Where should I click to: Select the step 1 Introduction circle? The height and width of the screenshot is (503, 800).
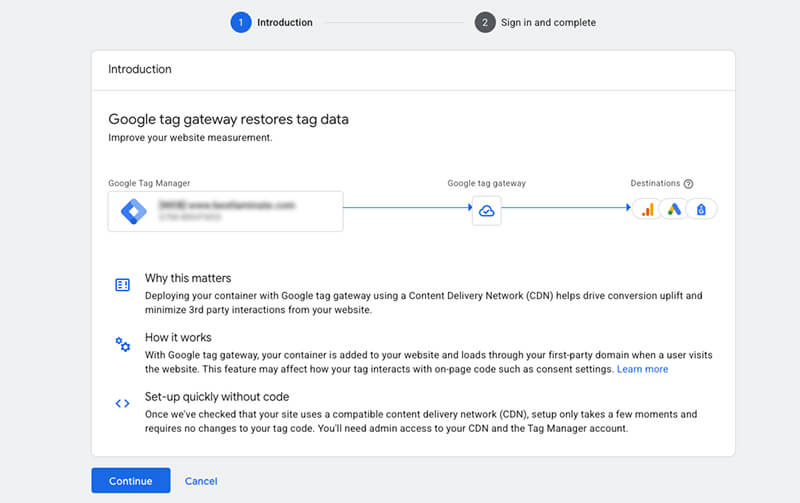tap(241, 22)
